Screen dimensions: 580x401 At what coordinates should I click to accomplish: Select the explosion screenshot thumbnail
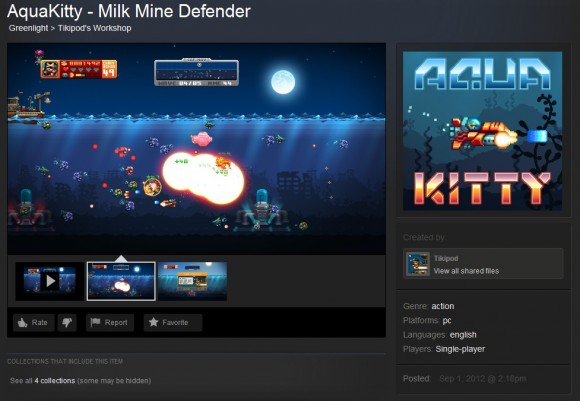tap(121, 281)
